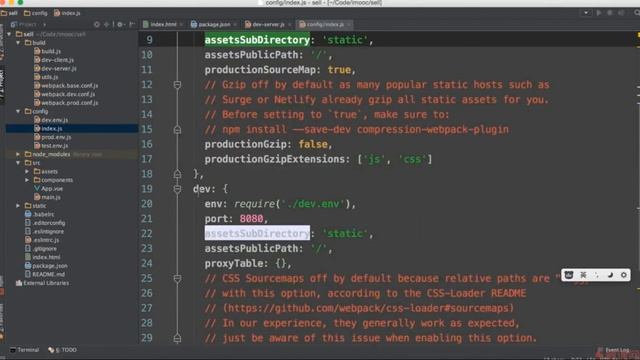Toggle code folding marker at line 25

pos(177,278)
